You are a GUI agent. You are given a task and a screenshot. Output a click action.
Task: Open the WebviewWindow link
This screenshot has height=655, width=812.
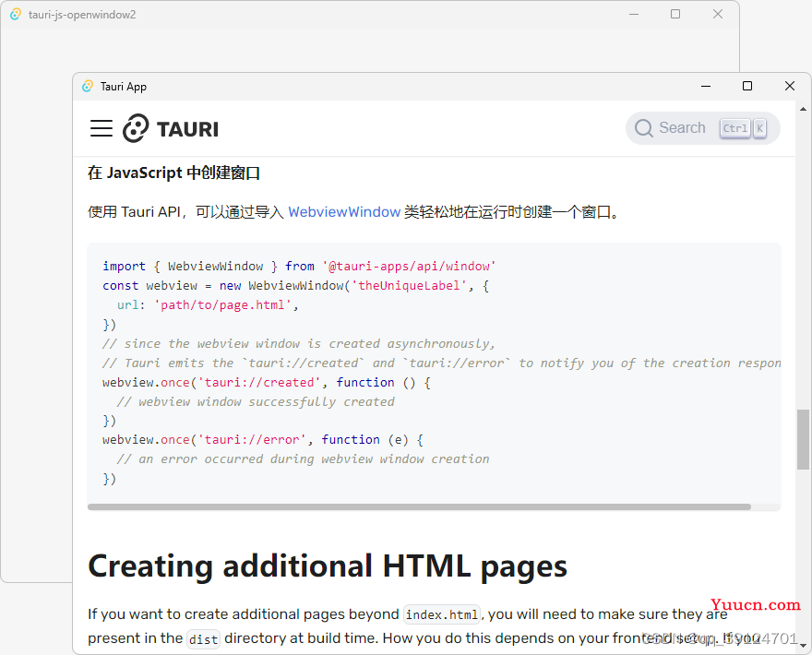click(x=344, y=212)
